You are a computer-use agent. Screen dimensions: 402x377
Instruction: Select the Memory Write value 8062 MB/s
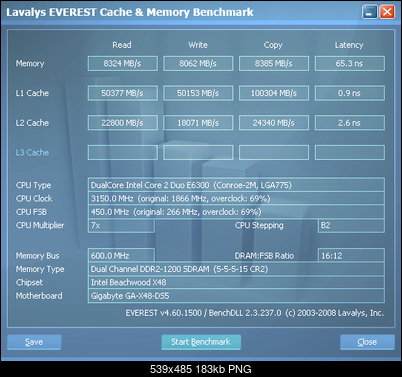point(198,63)
